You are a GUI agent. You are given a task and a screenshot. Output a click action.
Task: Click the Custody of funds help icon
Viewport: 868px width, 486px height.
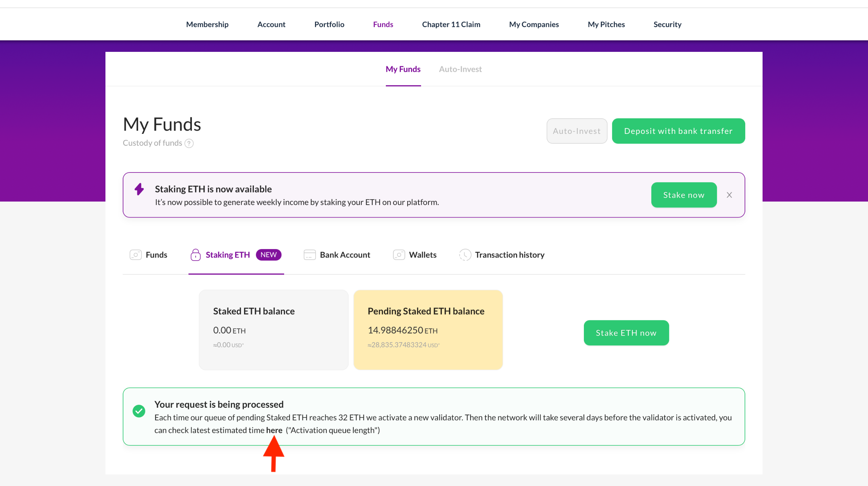click(189, 143)
